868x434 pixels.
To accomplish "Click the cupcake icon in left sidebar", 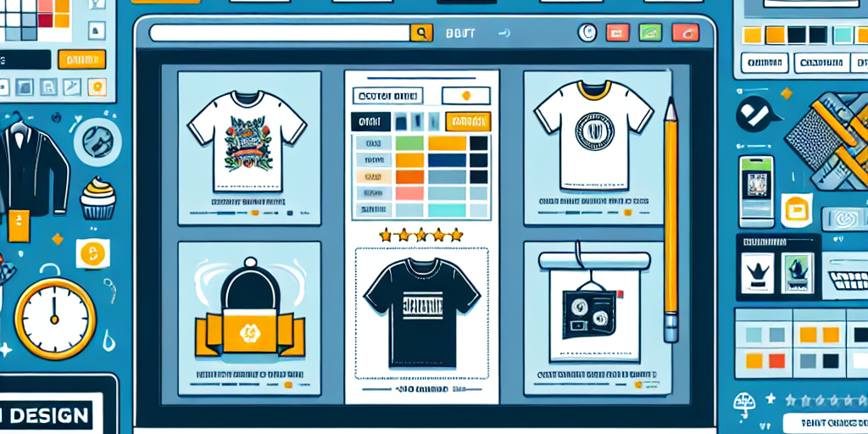I will pyautogui.click(x=97, y=200).
